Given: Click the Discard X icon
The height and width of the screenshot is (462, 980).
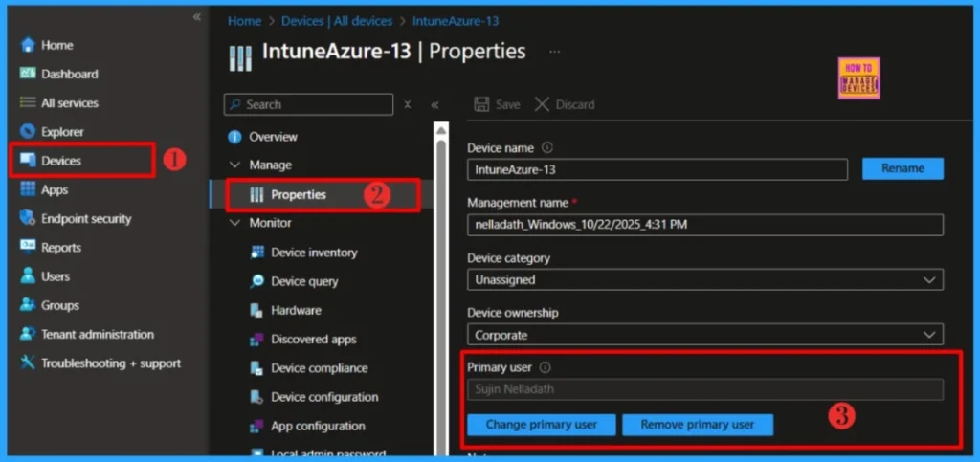Looking at the screenshot, I should (542, 104).
